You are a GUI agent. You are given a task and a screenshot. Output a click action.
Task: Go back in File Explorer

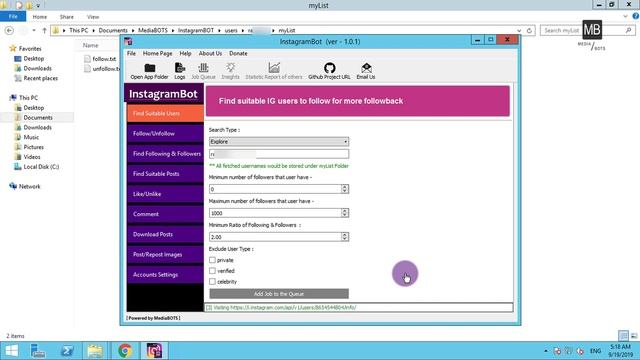point(9,31)
